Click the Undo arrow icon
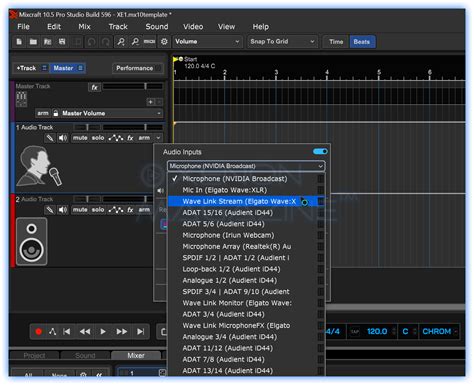This screenshot has width=474, height=385. point(91,42)
